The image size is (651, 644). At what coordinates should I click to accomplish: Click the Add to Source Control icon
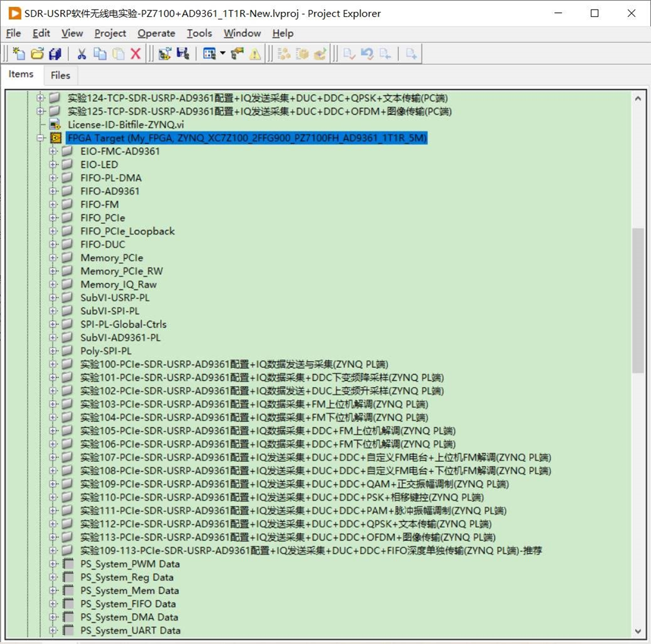412,53
